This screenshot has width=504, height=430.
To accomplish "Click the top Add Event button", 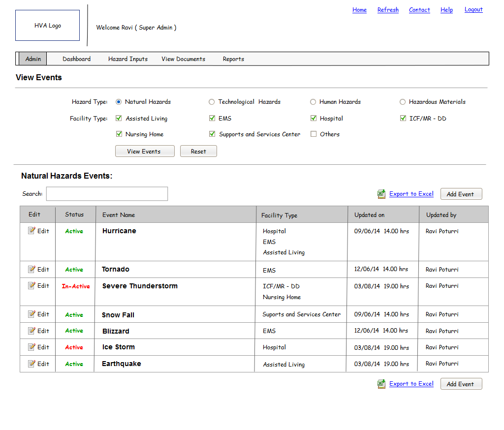I will [461, 194].
